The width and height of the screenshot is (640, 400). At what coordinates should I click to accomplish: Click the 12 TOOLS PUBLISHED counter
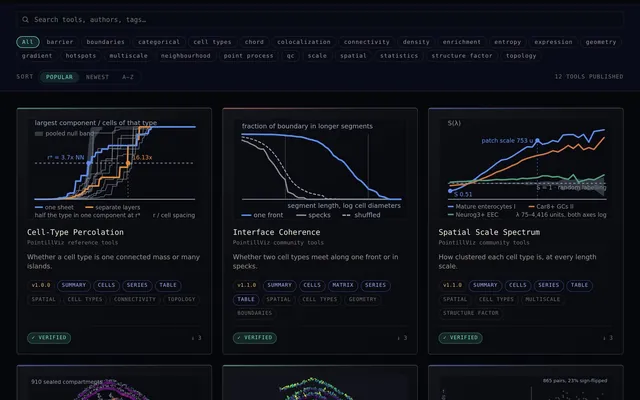tap(589, 77)
